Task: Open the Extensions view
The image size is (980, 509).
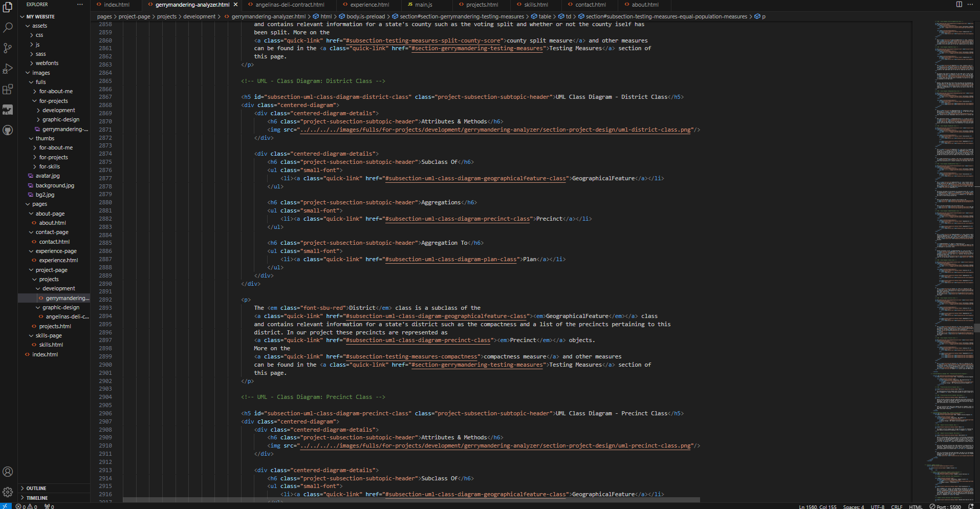Action: [8, 90]
